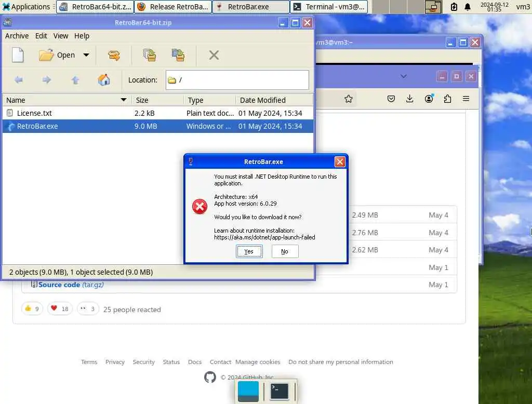Click the Delete X toolbar icon
This screenshot has height=404, width=532.
click(x=214, y=55)
